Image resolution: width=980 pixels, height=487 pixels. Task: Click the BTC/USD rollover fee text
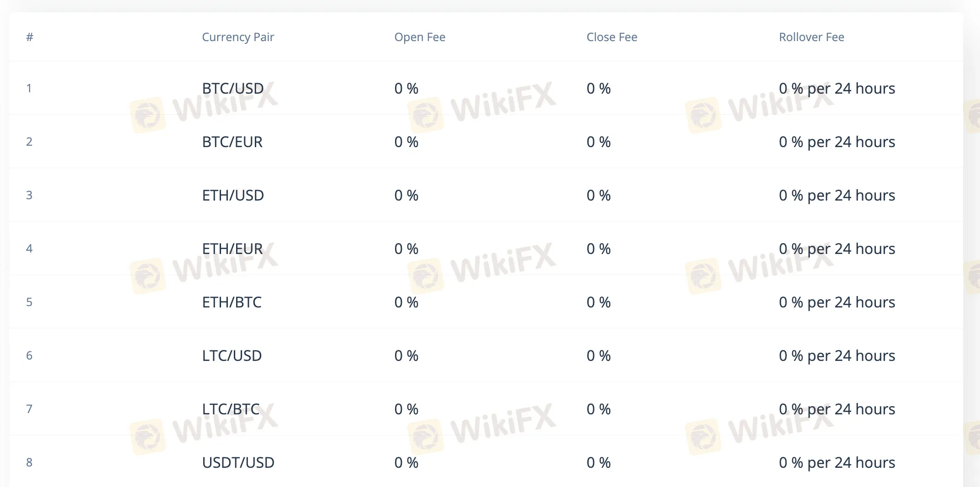coord(837,88)
